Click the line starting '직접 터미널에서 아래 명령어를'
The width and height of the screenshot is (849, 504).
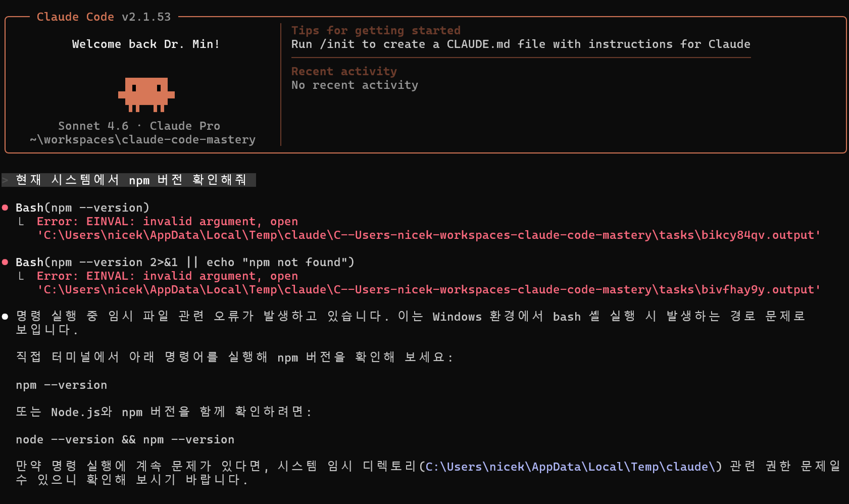click(x=235, y=357)
